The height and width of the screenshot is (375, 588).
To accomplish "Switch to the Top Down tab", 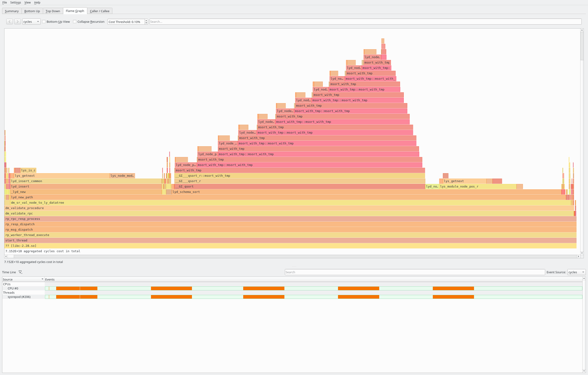I will point(53,11).
